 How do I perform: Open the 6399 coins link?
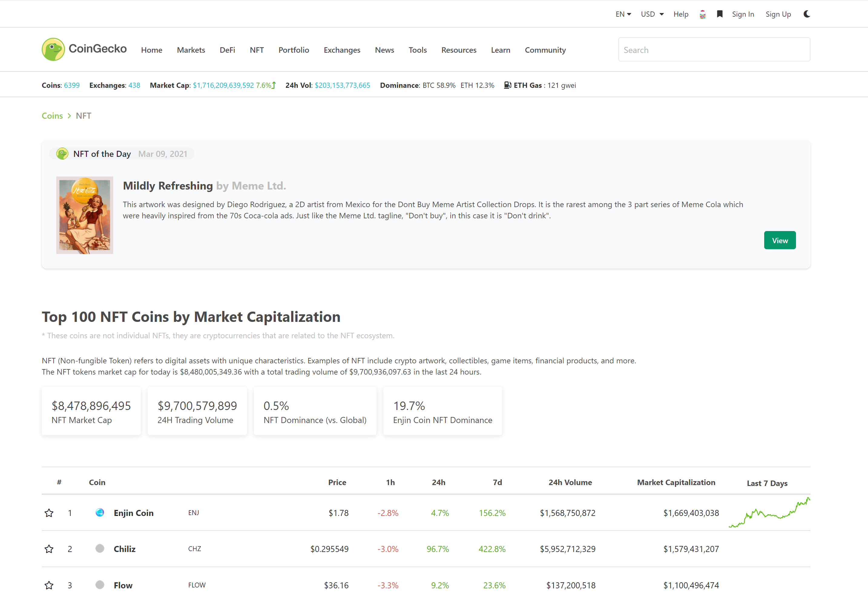72,85
